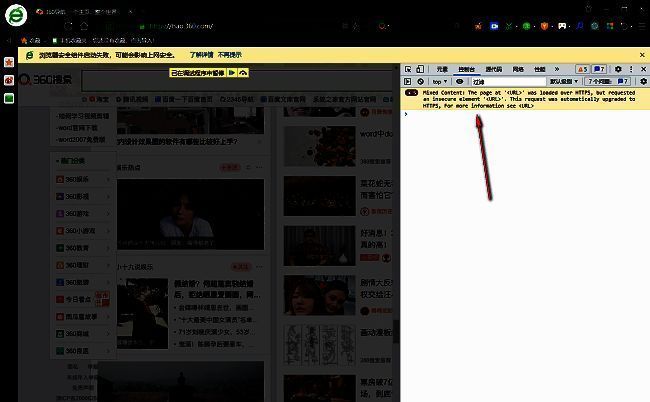Expand the 360影视 category row
Viewport: 650px width, 402px height.
[84, 196]
